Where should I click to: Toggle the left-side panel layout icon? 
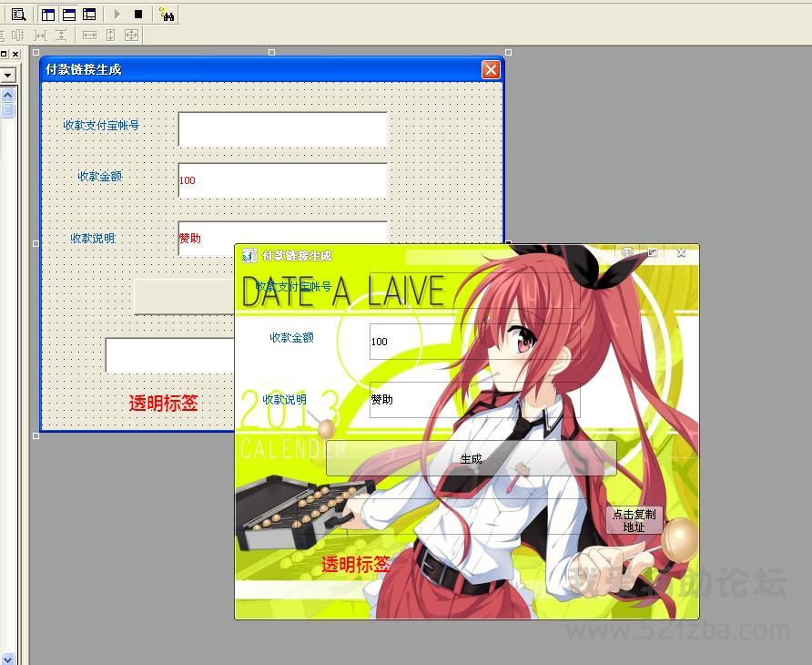pos(48,15)
